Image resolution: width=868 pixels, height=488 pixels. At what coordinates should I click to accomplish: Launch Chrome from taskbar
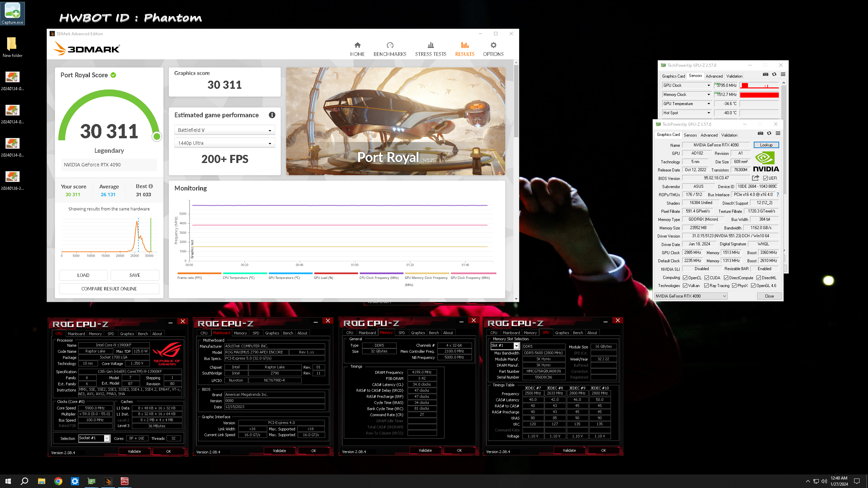pos(58,481)
